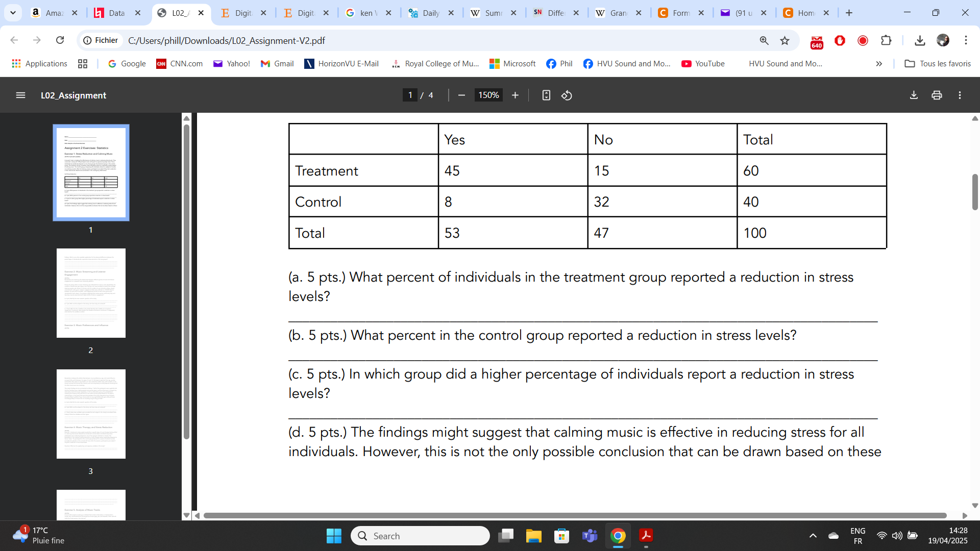The image size is (980, 551).
Task: Bookmark this page with the star icon
Action: (x=785, y=40)
